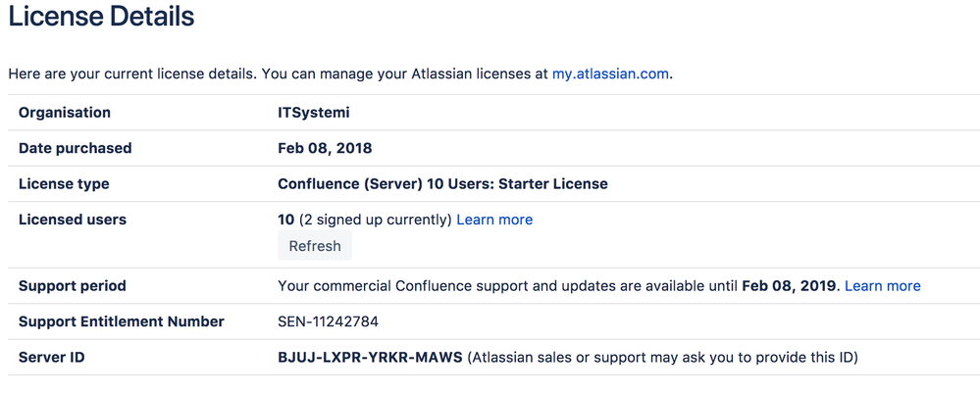Click the Refresh button under Licensed users
The height and width of the screenshot is (394, 980).
[314, 246]
